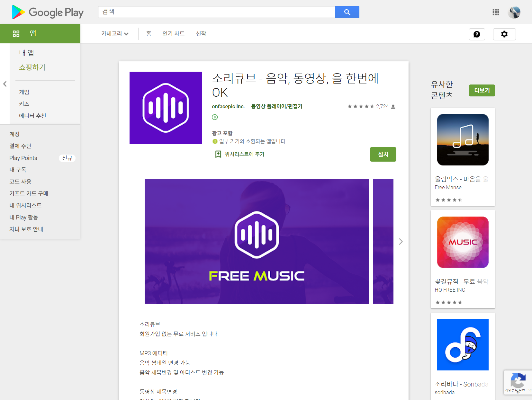The height and width of the screenshot is (400, 532).
Task: Click the 더보기 button
Action: [482, 90]
